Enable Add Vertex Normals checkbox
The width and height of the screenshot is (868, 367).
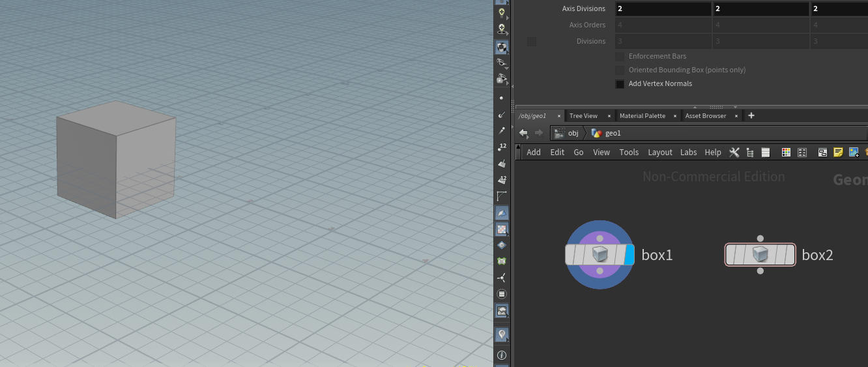[620, 83]
